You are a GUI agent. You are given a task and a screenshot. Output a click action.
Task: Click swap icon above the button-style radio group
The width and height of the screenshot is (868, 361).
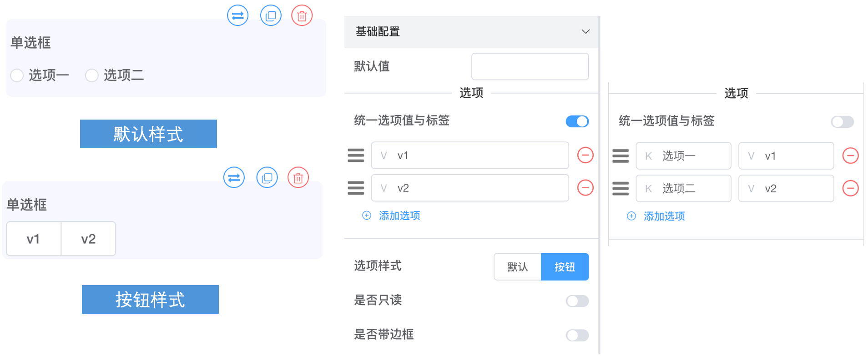tap(234, 177)
